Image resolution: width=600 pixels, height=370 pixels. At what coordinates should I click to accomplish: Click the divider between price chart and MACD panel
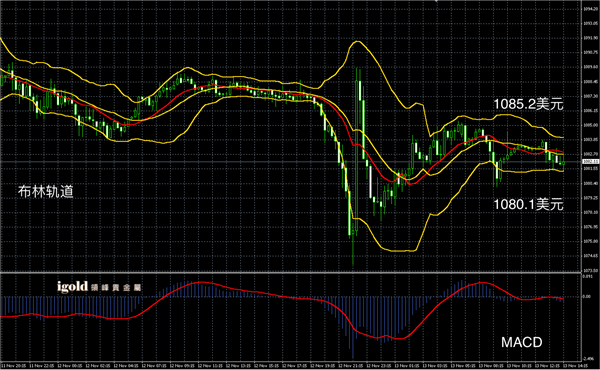point(291,272)
